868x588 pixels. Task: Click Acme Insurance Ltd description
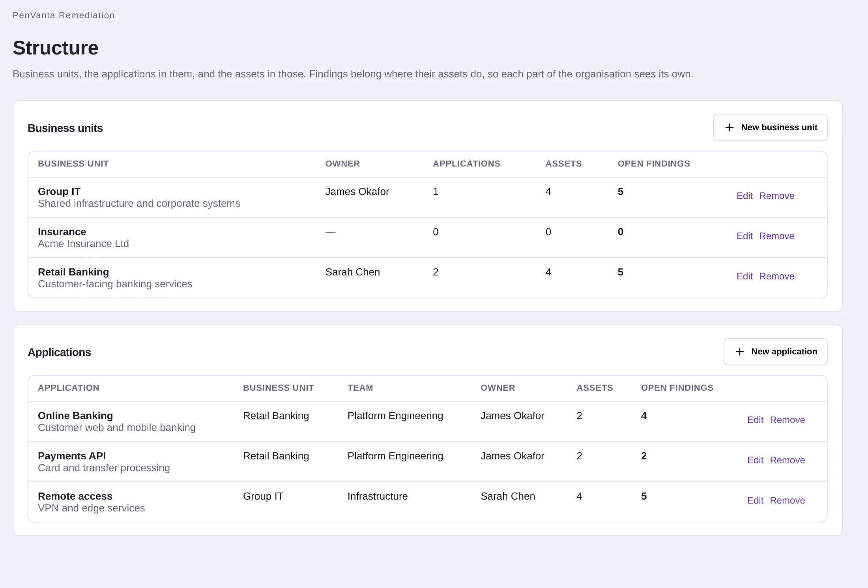[83, 243]
